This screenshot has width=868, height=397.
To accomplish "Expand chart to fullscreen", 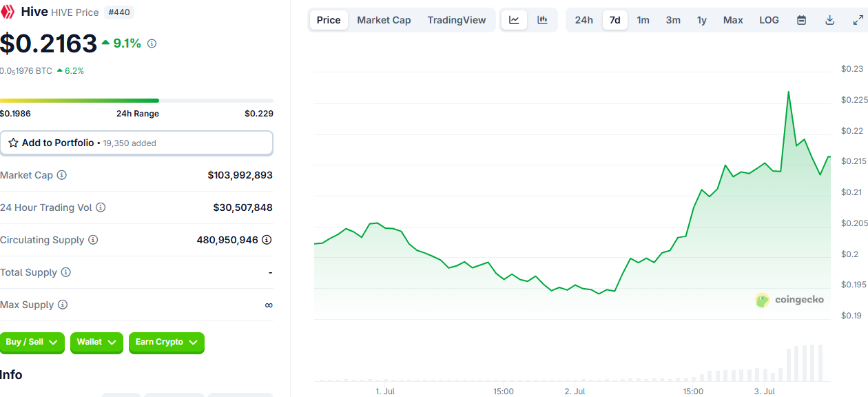I will coord(858,20).
